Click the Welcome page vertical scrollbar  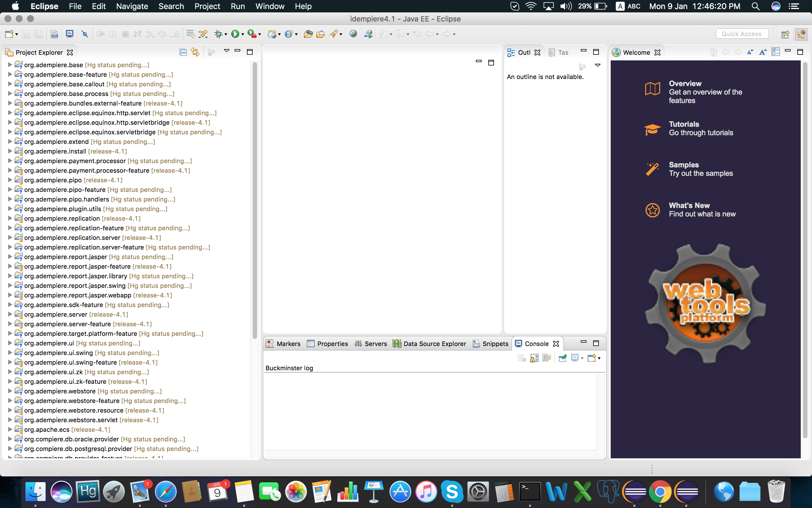805,250
